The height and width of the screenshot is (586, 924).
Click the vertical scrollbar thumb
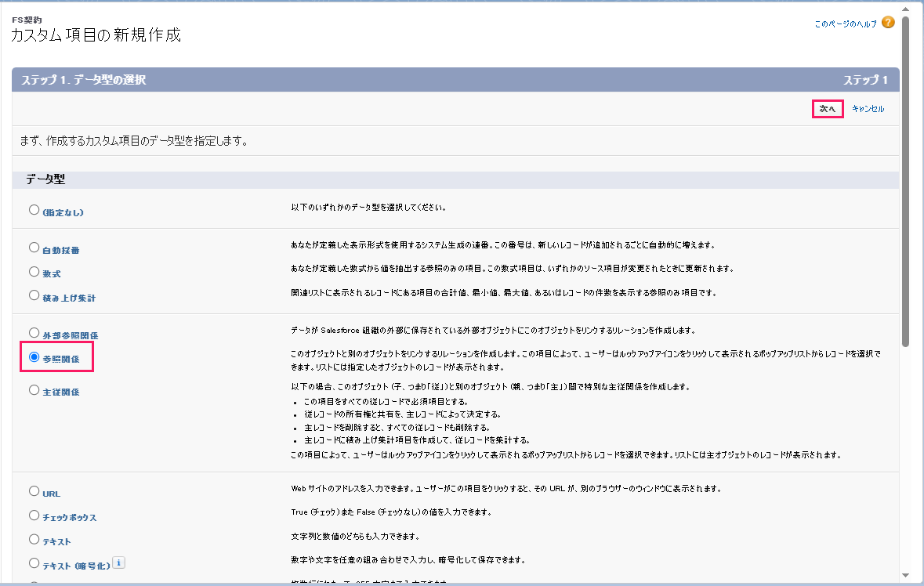(906, 182)
